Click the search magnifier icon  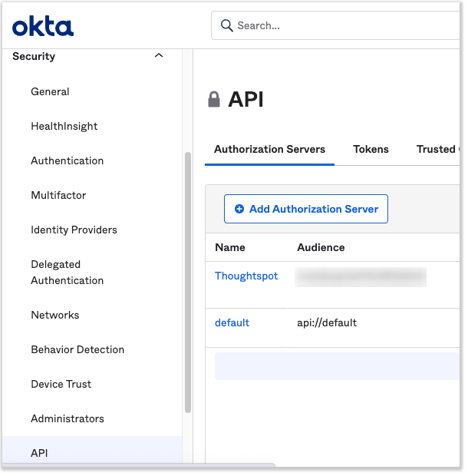(226, 25)
